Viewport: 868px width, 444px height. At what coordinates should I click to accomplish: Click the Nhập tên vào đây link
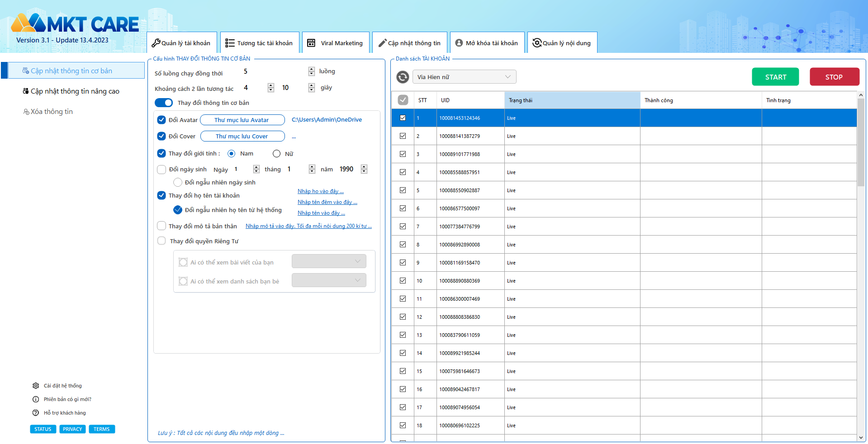click(x=321, y=213)
